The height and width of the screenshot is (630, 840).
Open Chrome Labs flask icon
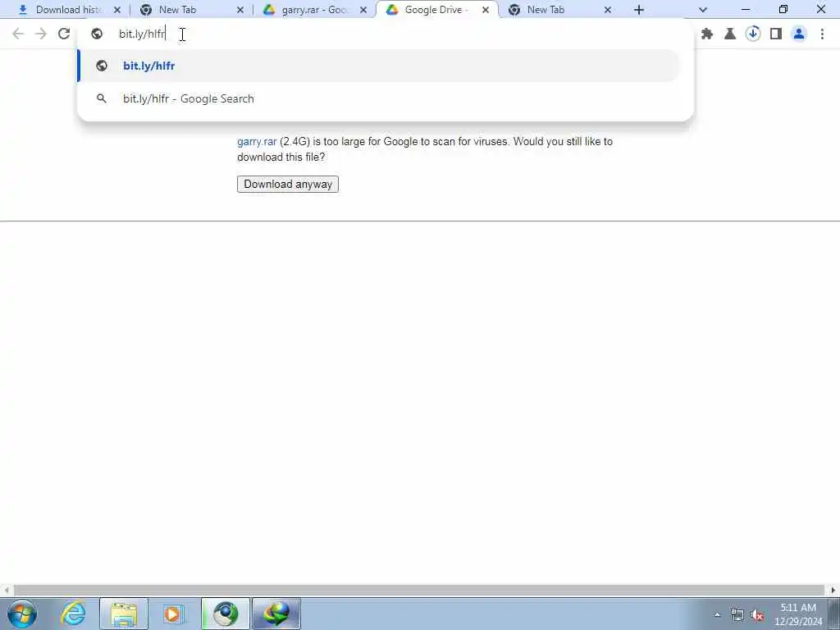[x=729, y=34]
